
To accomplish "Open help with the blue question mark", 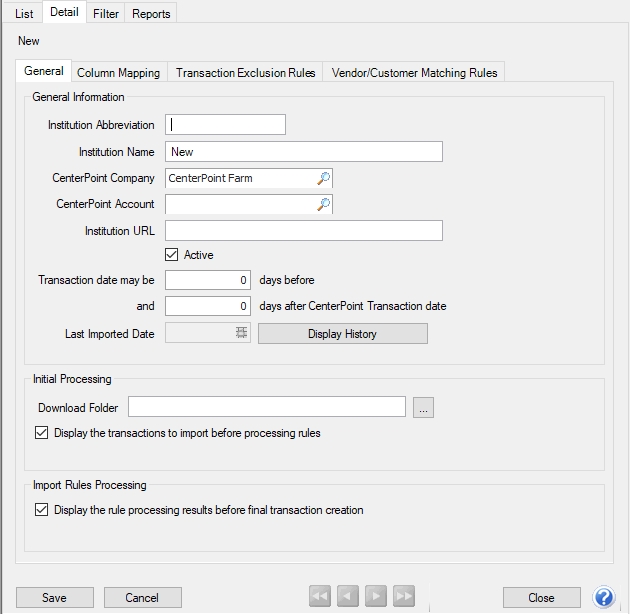I will 604,597.
